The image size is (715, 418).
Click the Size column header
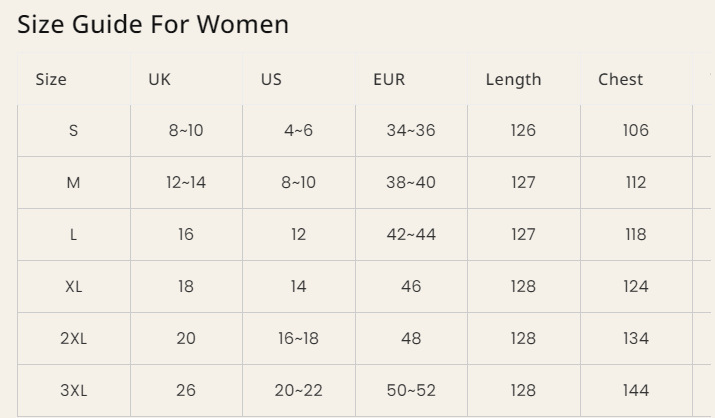(51, 80)
